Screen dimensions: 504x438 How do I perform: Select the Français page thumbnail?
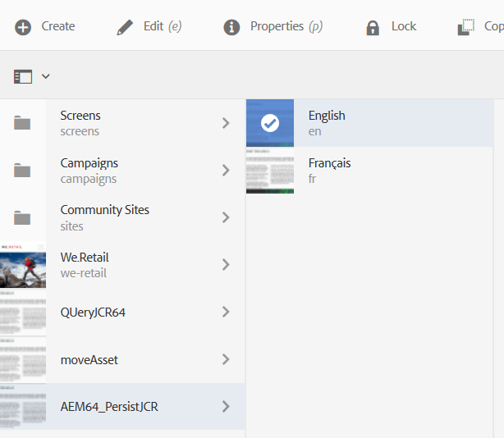269,171
